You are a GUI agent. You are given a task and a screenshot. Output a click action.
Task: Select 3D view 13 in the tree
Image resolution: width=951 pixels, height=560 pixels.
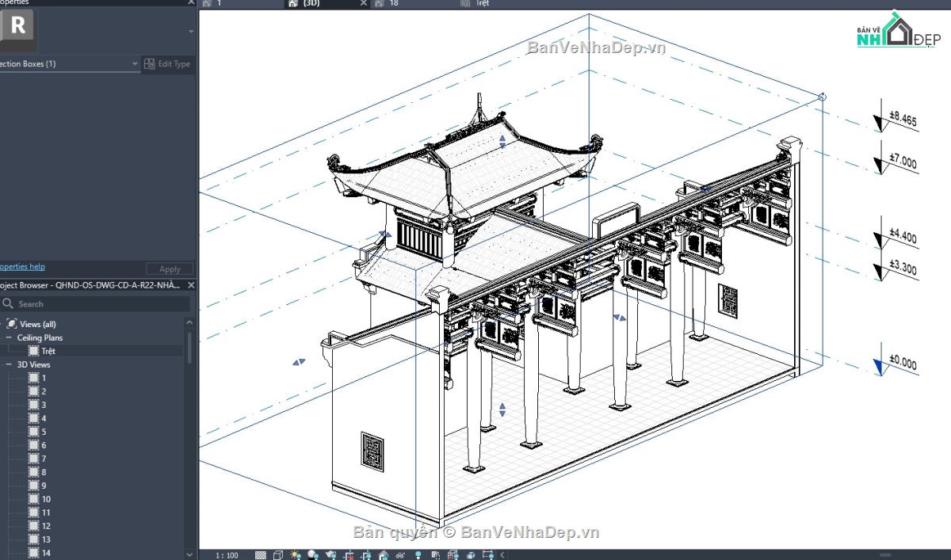pos(46,539)
